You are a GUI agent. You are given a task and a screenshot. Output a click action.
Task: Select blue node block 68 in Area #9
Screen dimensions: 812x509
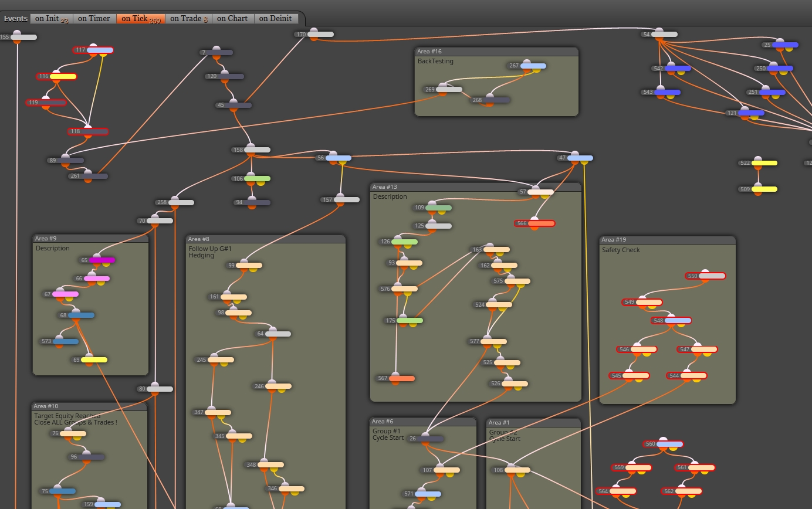76,315
